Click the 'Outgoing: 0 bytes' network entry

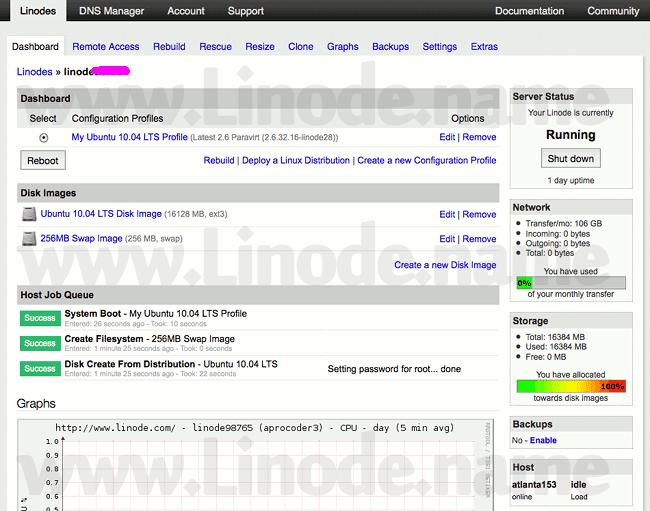558,243
